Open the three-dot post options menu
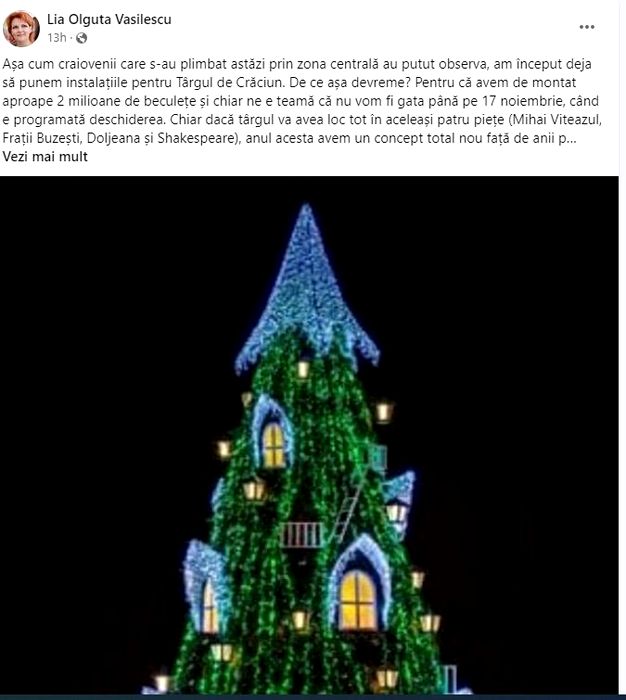This screenshot has width=626, height=700. coord(586,27)
